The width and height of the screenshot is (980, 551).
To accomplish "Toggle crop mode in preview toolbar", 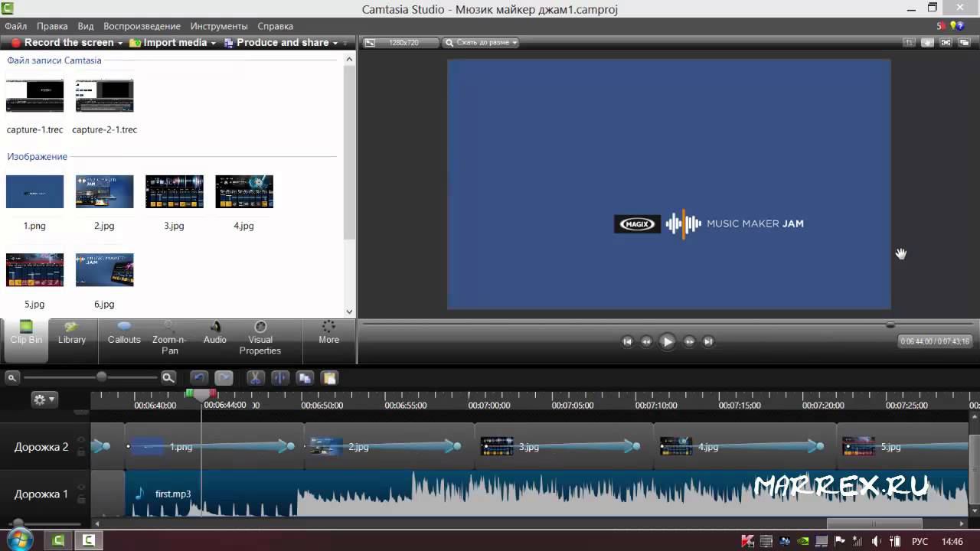I will point(909,43).
